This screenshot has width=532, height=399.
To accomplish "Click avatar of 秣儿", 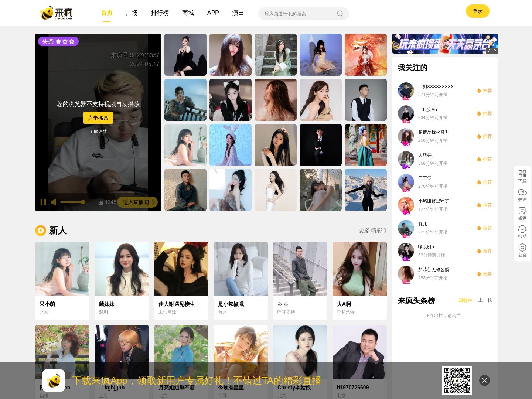I will [406, 228].
